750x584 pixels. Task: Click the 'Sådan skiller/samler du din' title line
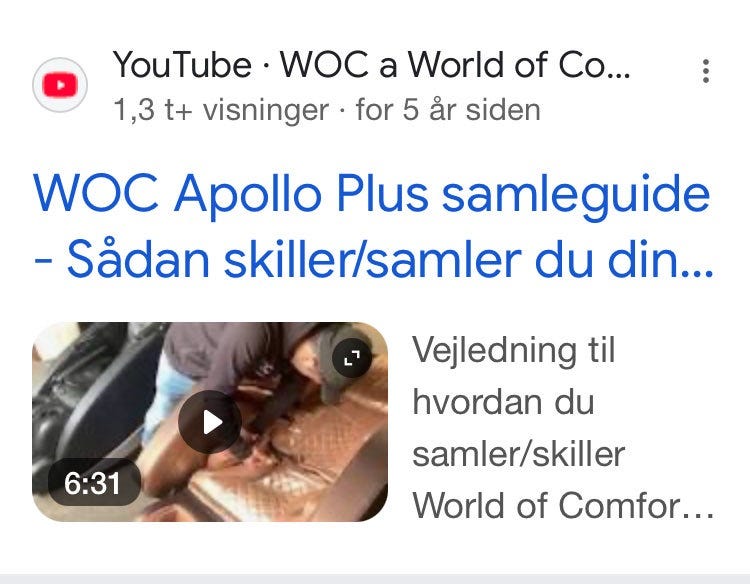coord(373,260)
